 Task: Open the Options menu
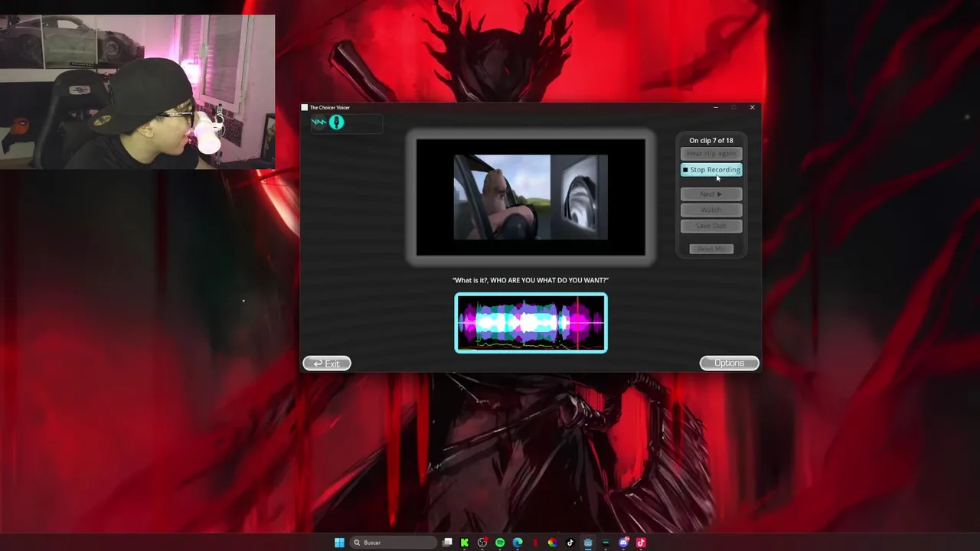[729, 364]
